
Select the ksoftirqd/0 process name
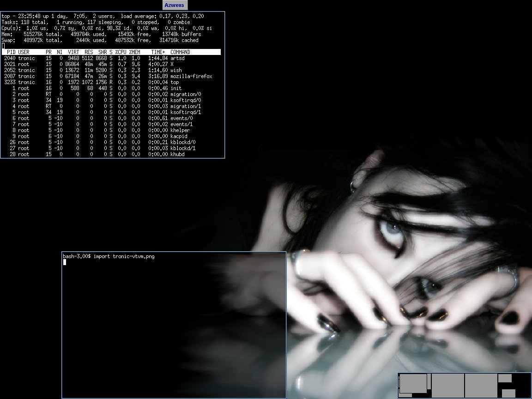pos(186,100)
